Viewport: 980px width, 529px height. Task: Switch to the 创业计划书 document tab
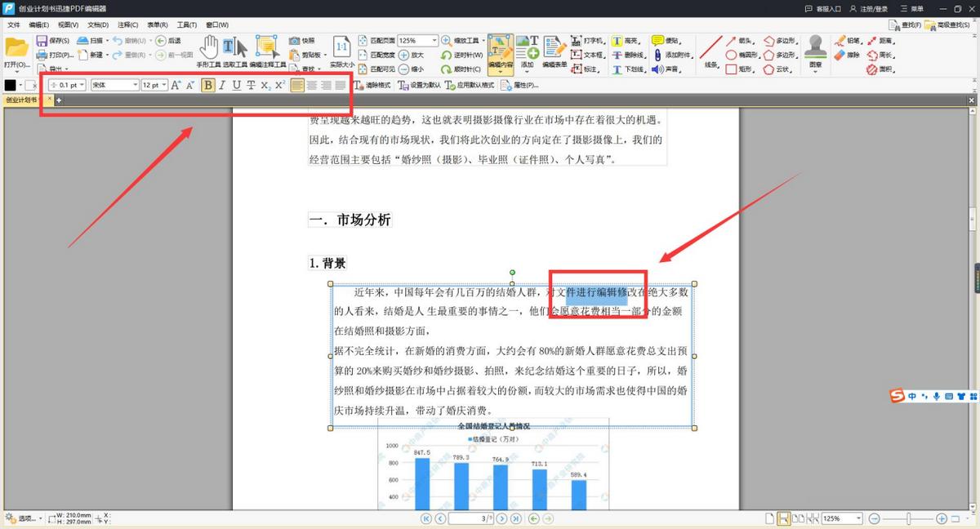tap(22, 98)
